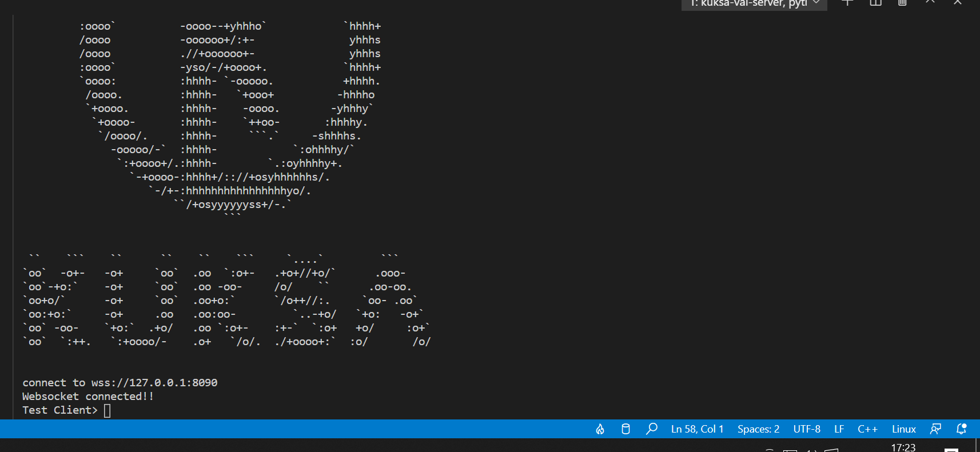This screenshot has height=452, width=980.
Task: Open notifications bell icon
Action: [962, 429]
